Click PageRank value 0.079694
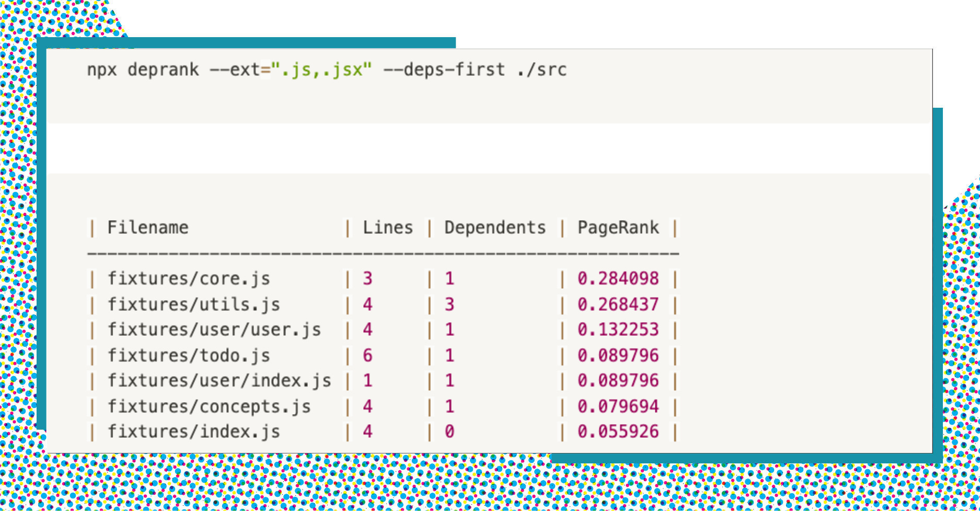Viewport: 980px width, 511px height. (x=618, y=406)
